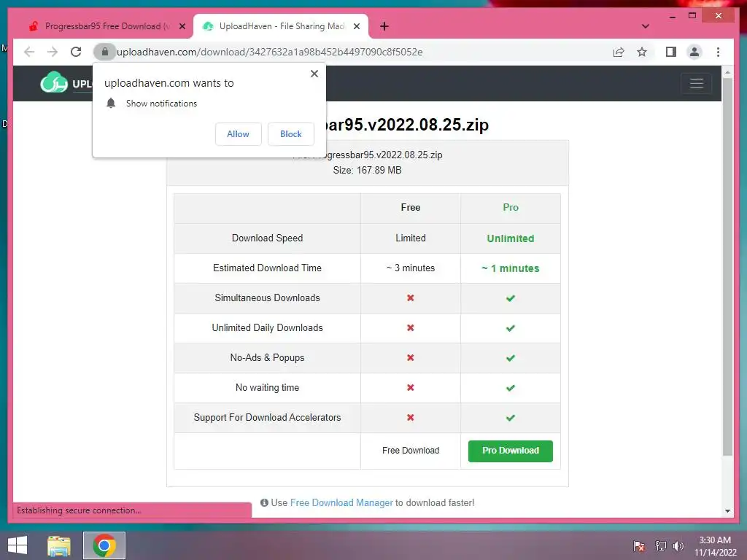747x560 pixels.
Task: Click red X for Simultaneous Downloads
Action: pyautogui.click(x=411, y=298)
